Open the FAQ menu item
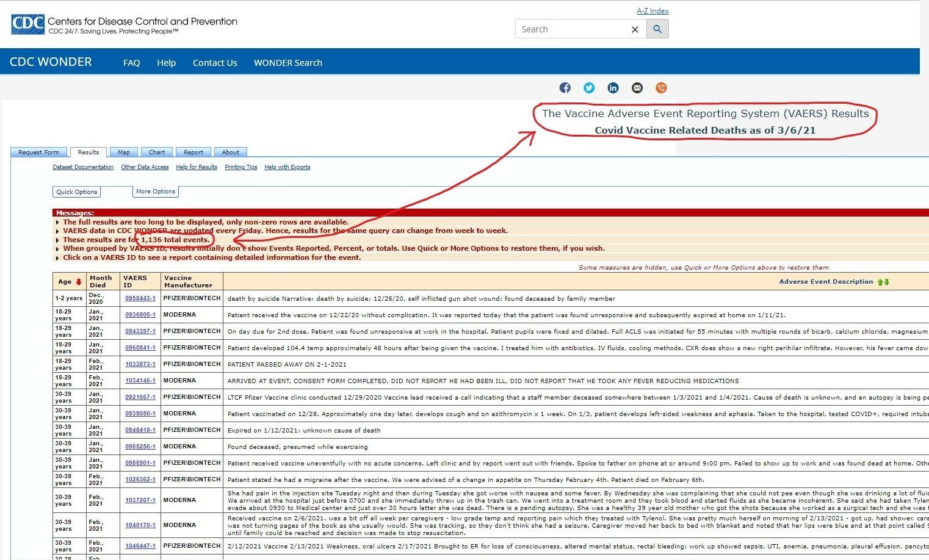Viewport: 929px width, 560px height. click(x=131, y=63)
